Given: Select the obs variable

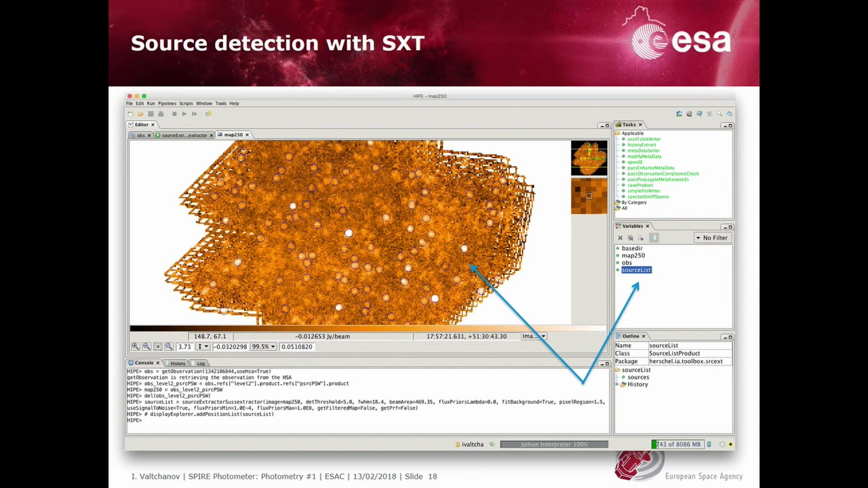Looking at the screenshot, I should (x=627, y=262).
